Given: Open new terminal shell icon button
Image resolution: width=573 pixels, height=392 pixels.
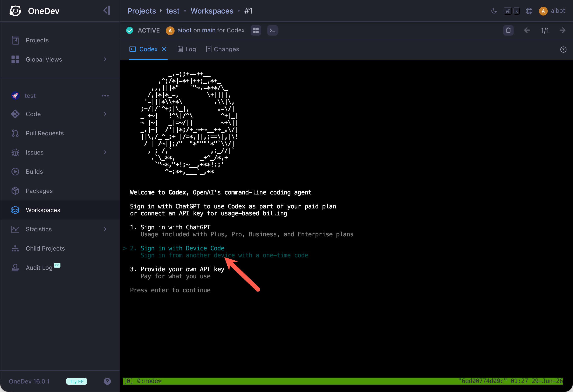Looking at the screenshot, I should pyautogui.click(x=273, y=30).
